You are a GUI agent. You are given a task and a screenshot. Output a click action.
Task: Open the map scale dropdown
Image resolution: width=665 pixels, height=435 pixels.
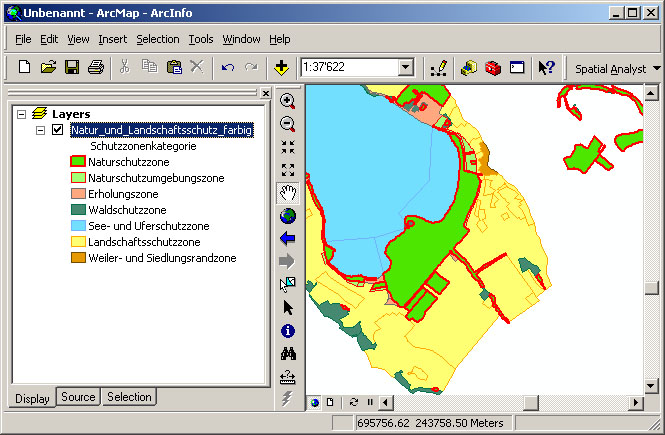click(406, 67)
